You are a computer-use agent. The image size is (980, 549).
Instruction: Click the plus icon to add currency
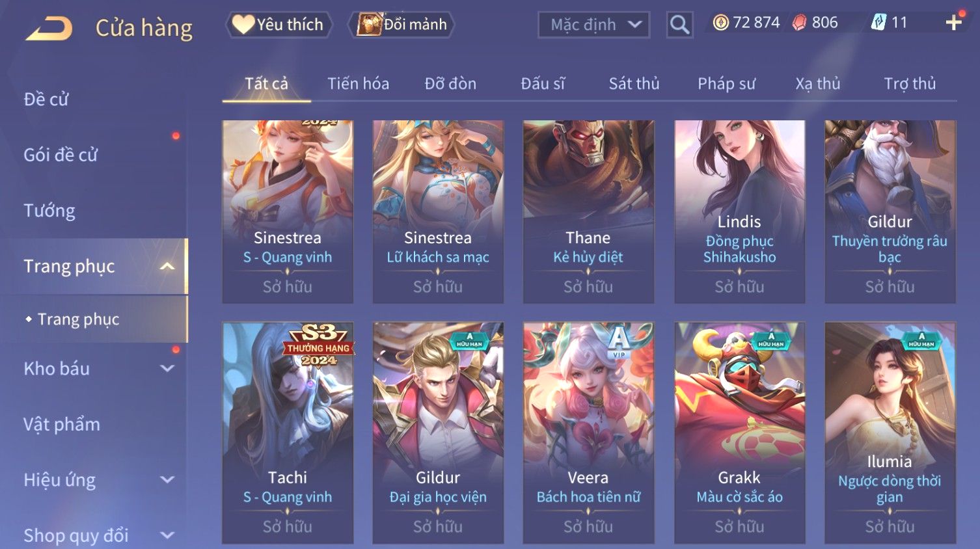pyautogui.click(x=954, y=23)
